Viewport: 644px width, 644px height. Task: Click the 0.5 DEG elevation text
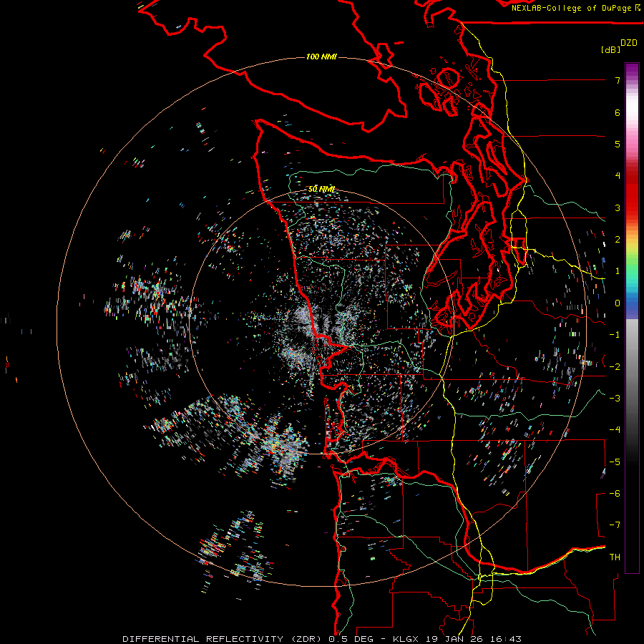coord(351,639)
